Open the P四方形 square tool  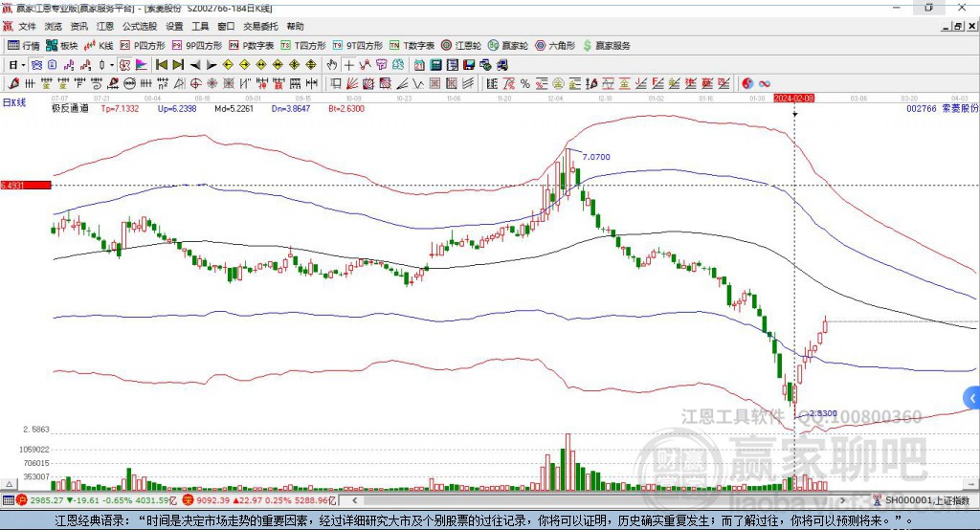143,46
